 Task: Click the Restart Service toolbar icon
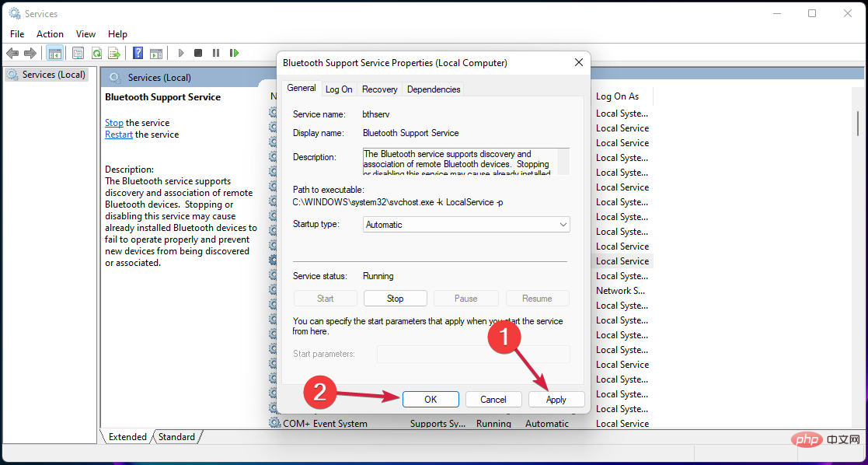click(x=234, y=53)
